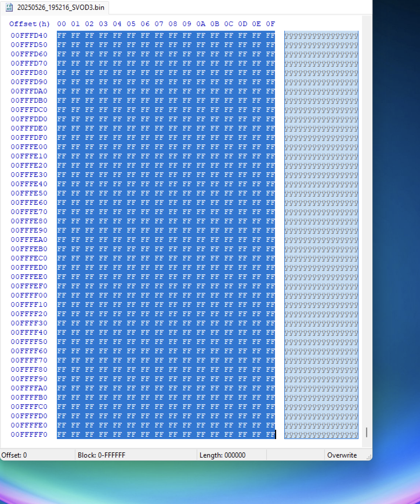The width and height of the screenshot is (420, 504).
Task: Select offset row 00FFFF90
Action: coord(29,379)
